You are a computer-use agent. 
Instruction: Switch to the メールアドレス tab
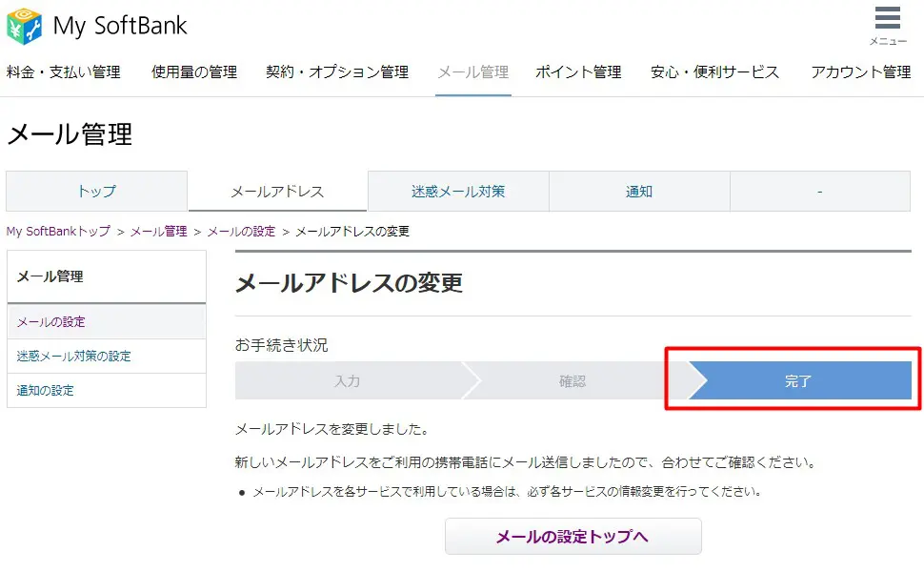[x=277, y=192]
